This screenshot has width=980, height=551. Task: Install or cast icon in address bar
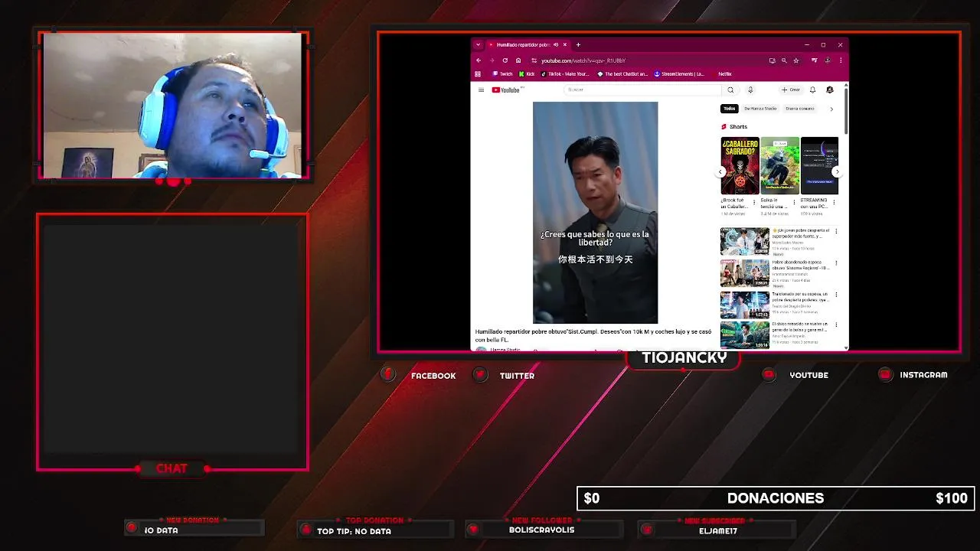tap(772, 60)
